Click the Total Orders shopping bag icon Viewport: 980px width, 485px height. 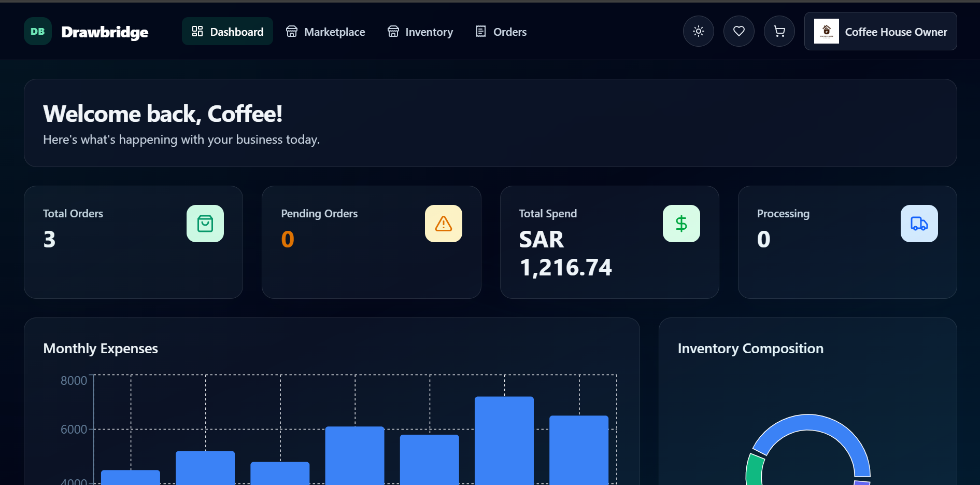pyautogui.click(x=205, y=224)
